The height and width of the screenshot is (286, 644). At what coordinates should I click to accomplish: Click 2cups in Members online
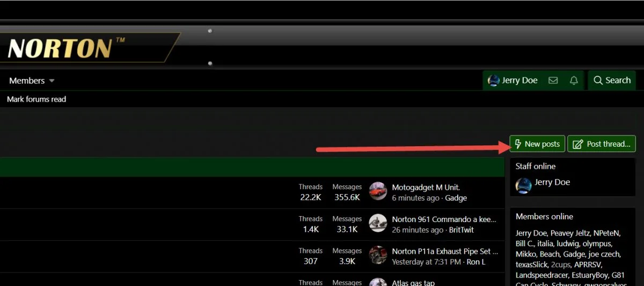pos(561,264)
